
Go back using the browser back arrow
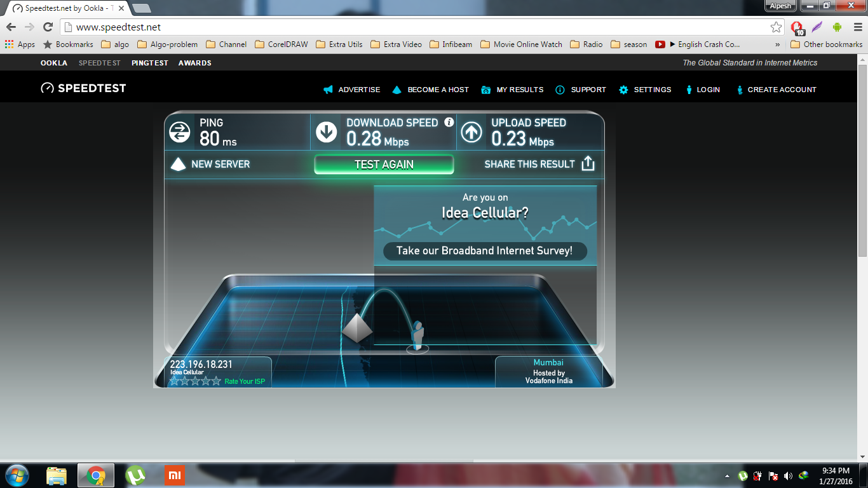[x=11, y=27]
